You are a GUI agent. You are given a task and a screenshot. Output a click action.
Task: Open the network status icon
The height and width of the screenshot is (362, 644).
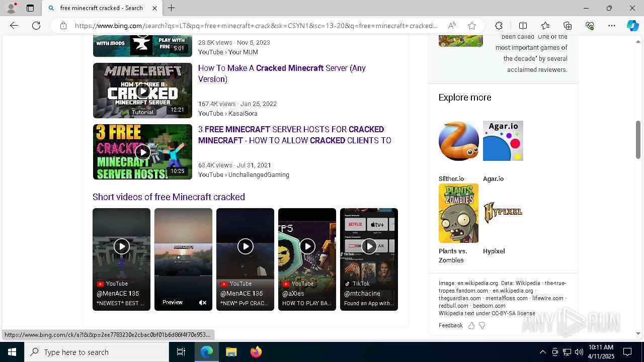(567, 352)
